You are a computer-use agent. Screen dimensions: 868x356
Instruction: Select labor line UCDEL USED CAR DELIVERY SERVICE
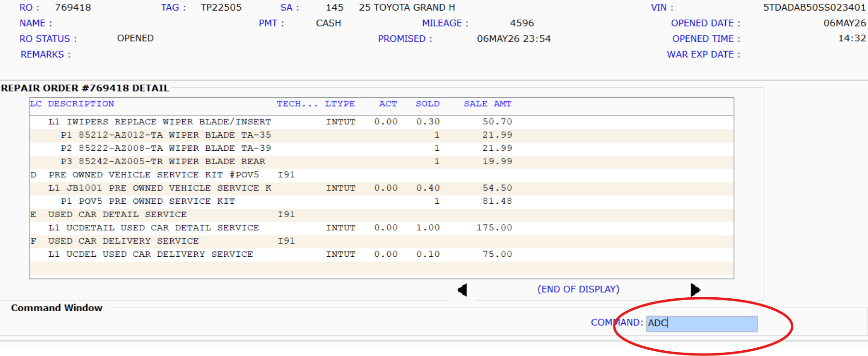[x=381, y=255]
